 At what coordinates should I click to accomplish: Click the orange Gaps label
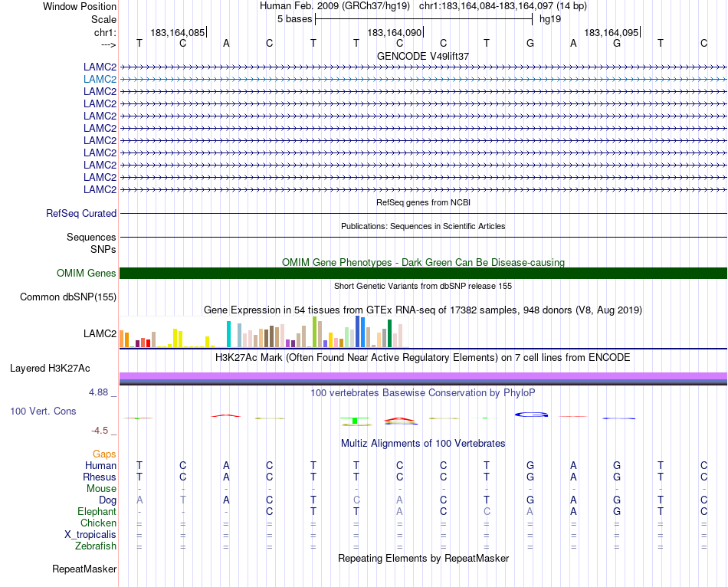pos(104,454)
